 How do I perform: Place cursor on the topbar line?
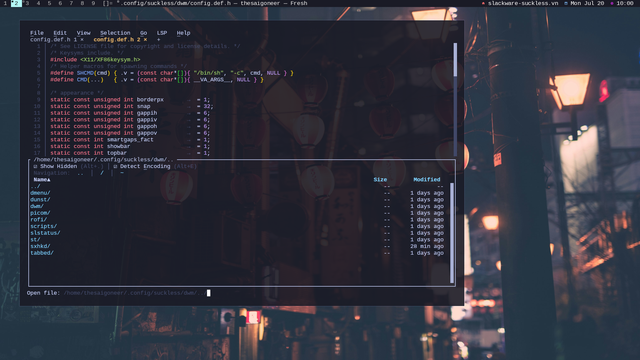point(130,153)
